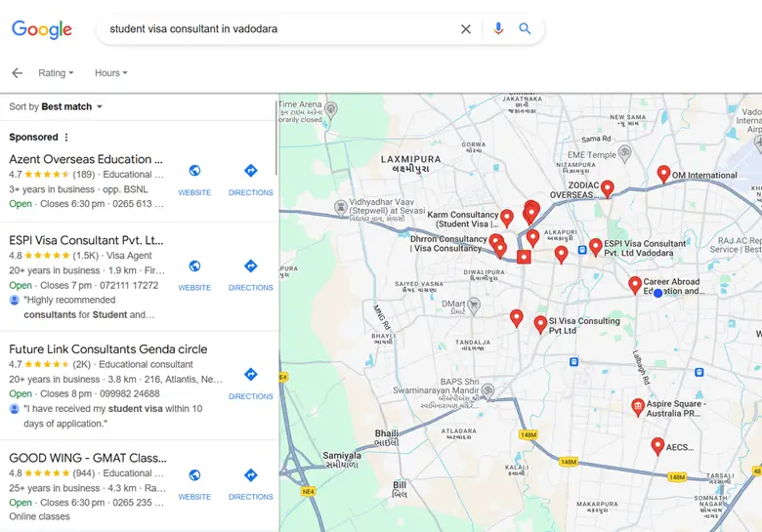This screenshot has width=762, height=532.
Task: Click the Vidhyadhar Vaav stepwell marker
Action: pyautogui.click(x=341, y=207)
